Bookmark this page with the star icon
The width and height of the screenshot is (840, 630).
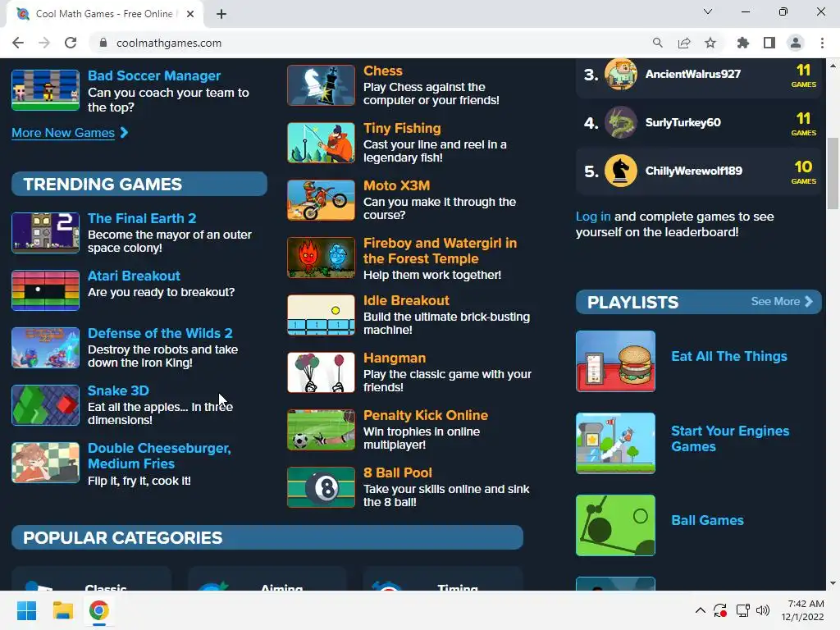710,43
